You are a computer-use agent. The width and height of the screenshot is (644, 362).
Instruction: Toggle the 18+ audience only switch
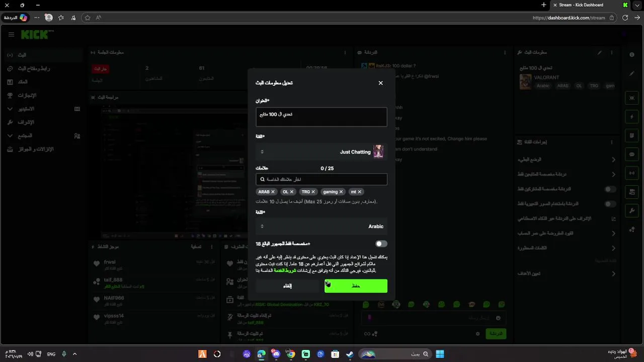coord(381,244)
